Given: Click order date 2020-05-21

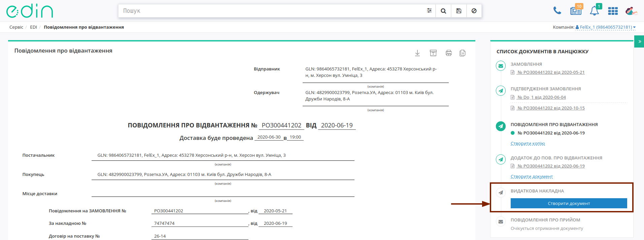Looking at the screenshot, I should tap(275, 211).
